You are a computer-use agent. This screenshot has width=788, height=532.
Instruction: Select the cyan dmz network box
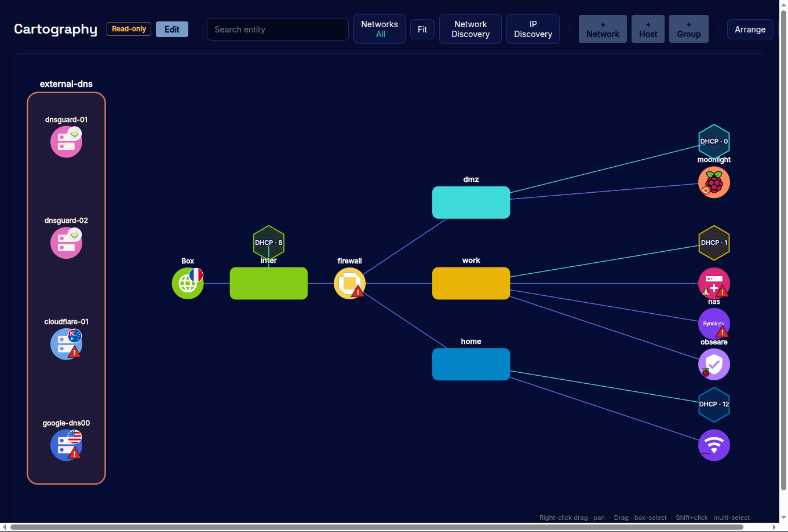tap(471, 203)
